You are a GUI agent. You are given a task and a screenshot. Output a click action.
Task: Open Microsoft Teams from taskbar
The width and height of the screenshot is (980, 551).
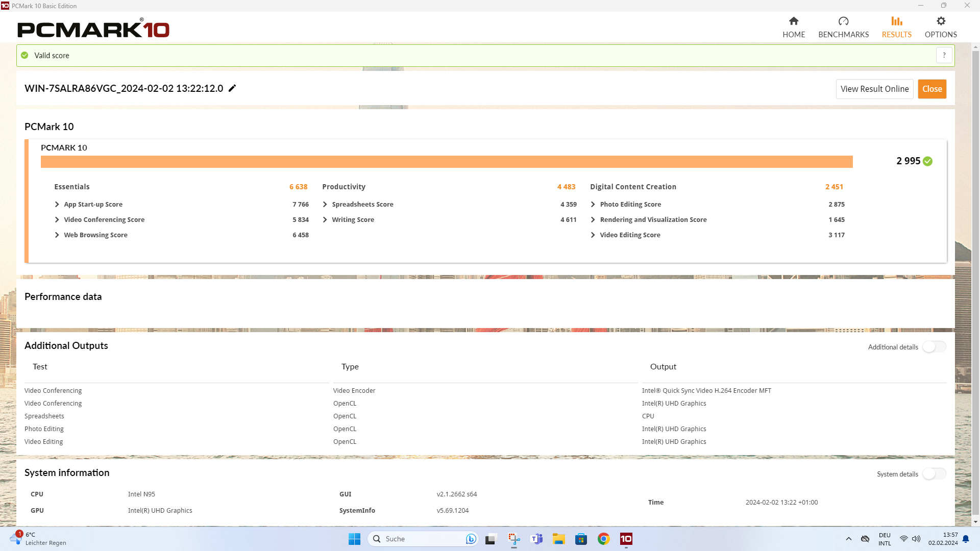(x=536, y=539)
